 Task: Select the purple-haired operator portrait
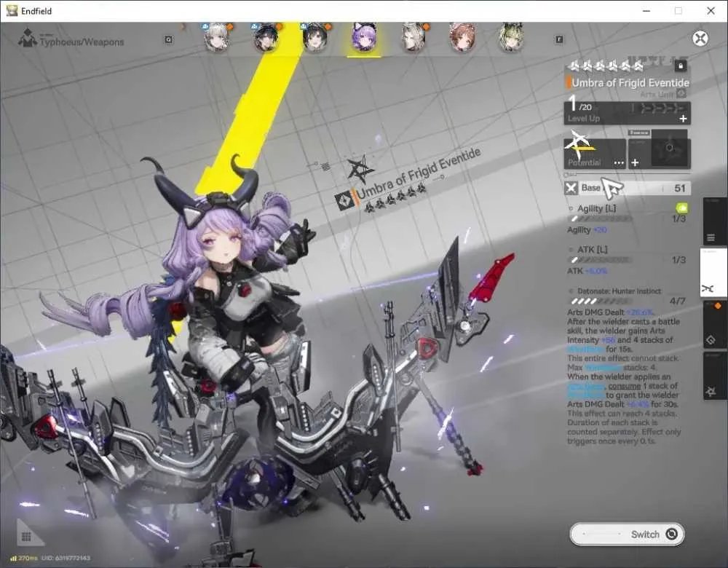pyautogui.click(x=364, y=37)
